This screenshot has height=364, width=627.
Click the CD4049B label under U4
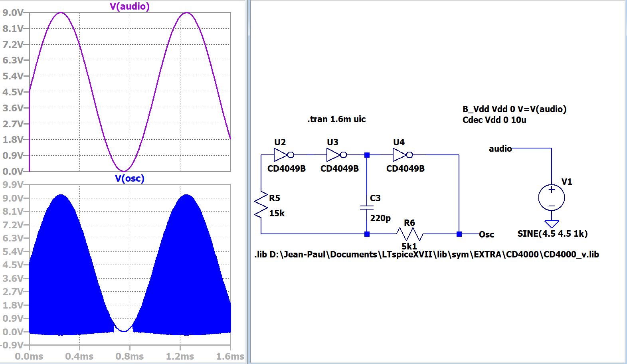click(405, 168)
